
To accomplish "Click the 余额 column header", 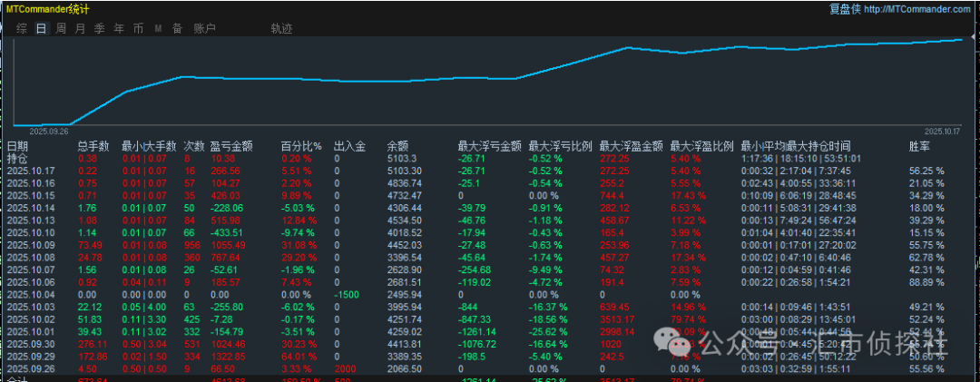I will pos(398,146).
